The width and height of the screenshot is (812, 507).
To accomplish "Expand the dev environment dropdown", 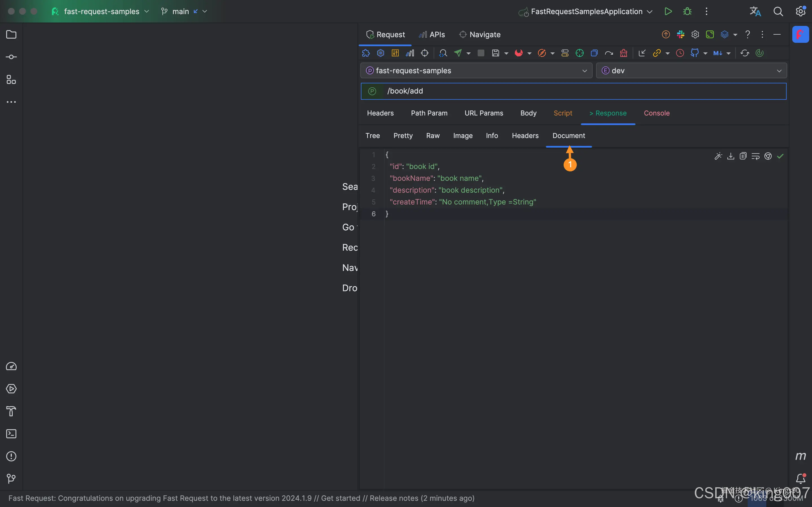I will click(691, 71).
